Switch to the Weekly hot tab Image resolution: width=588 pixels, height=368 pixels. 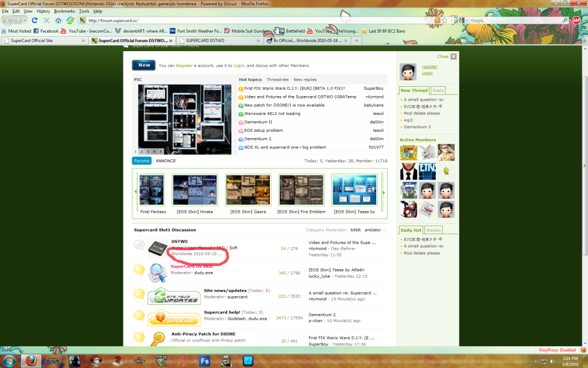[433, 230]
